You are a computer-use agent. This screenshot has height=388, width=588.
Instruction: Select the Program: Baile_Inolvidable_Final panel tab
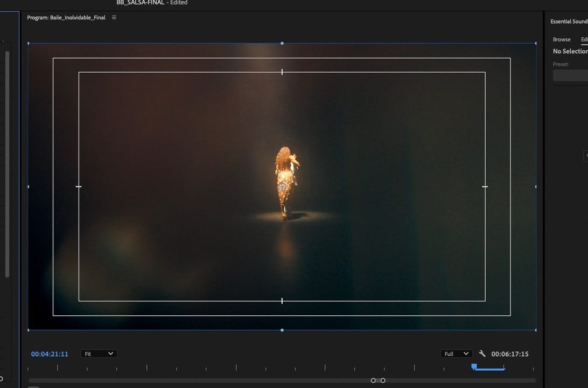(x=66, y=17)
